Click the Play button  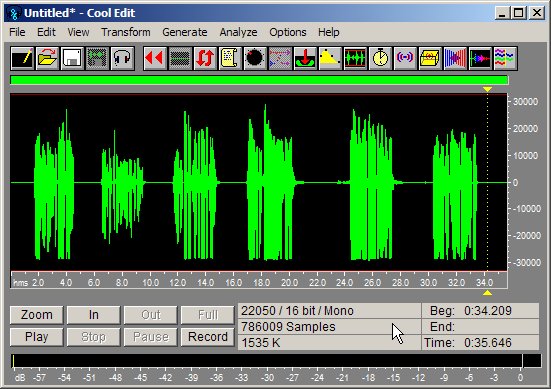tap(37, 337)
